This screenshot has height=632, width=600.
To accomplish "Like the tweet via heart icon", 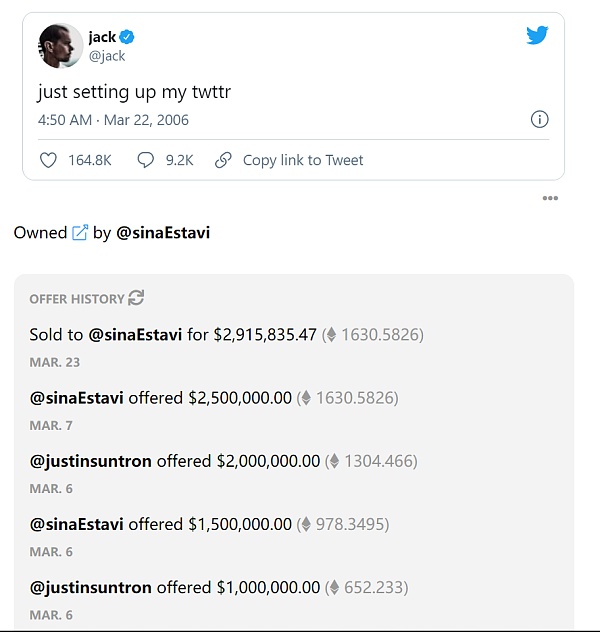I will pos(48,160).
